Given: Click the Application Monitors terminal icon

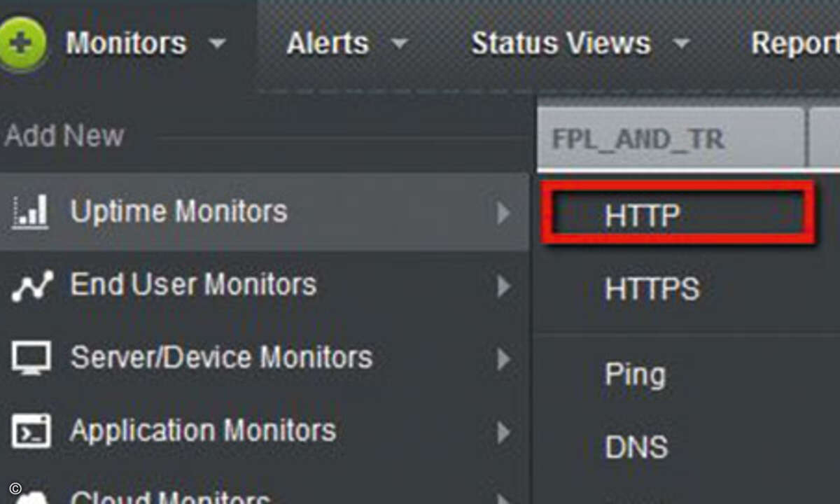Looking at the screenshot, I should click(31, 431).
